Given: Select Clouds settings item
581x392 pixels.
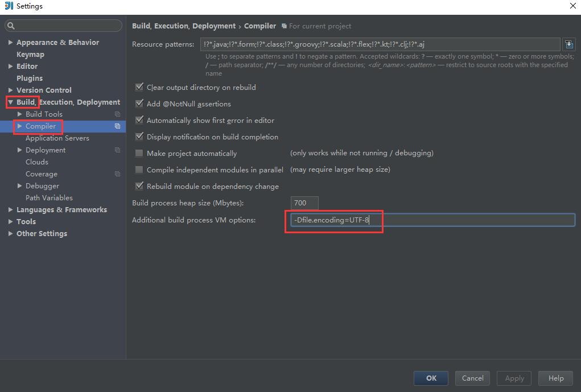Looking at the screenshot, I should point(37,162).
